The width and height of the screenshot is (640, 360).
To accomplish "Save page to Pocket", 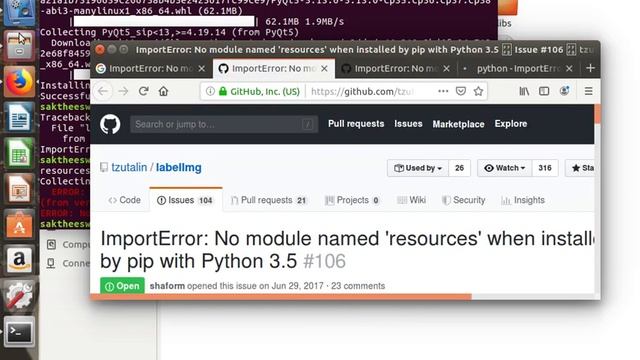I will [x=461, y=91].
